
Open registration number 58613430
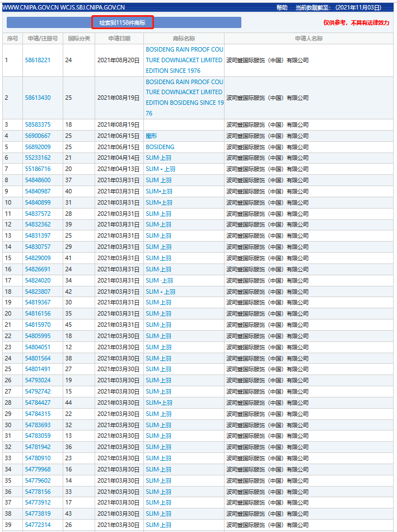(38, 98)
